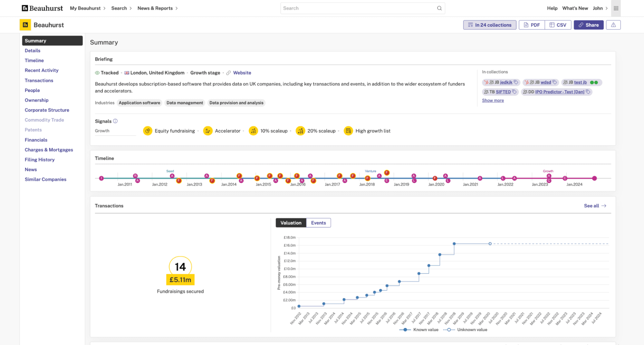Open the apps grid icon
The width and height of the screenshot is (644, 345).
[616, 8]
